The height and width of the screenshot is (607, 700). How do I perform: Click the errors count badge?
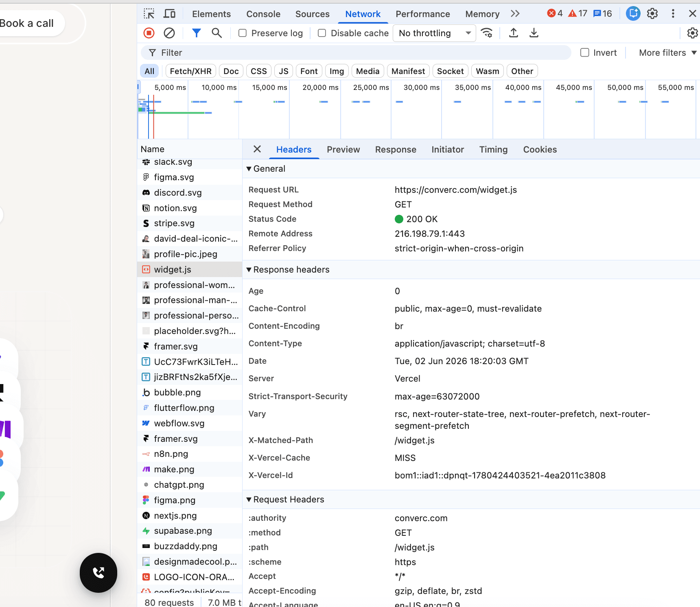coord(555,14)
